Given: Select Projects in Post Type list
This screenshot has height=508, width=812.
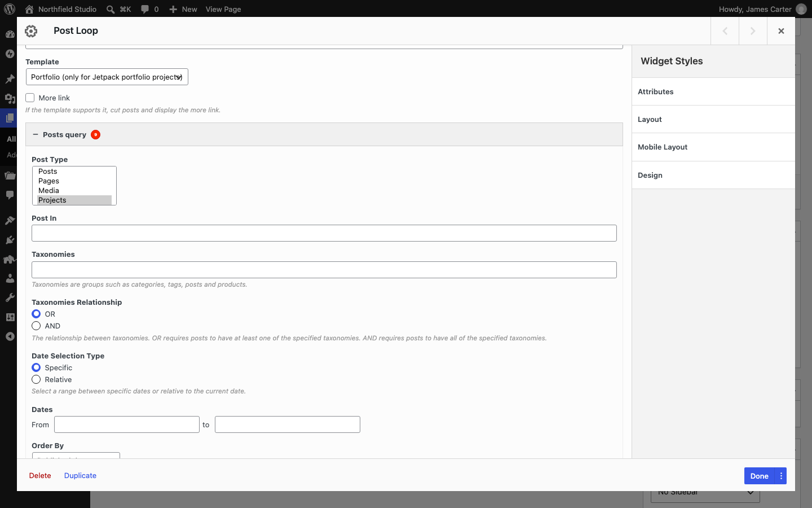Looking at the screenshot, I should pos(74,200).
